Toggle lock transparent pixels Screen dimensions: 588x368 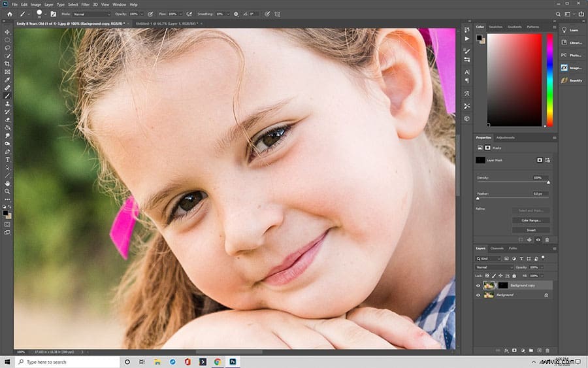487,276
